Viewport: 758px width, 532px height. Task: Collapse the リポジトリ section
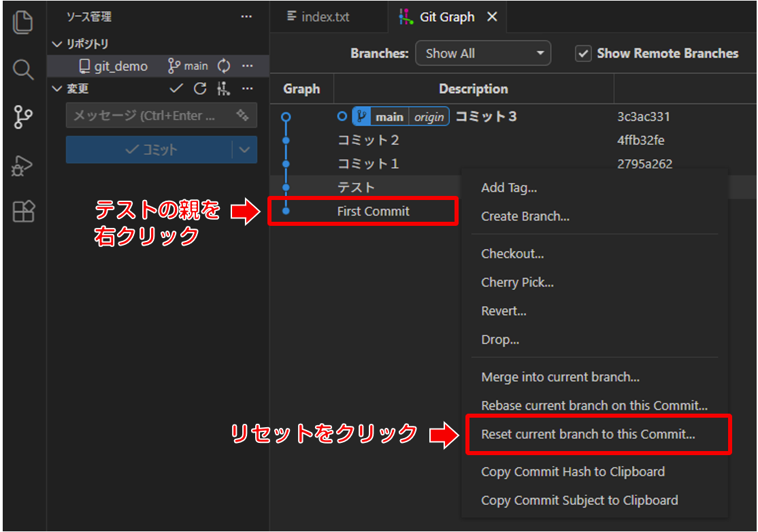tap(57, 44)
